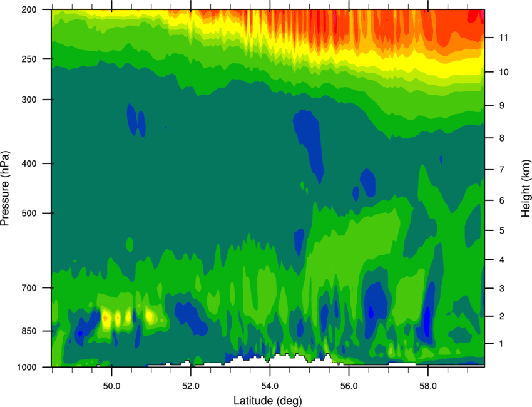Click the 'Pressure (hPa)' axis title
This screenshot has width=532, height=407.
[x=5, y=188]
